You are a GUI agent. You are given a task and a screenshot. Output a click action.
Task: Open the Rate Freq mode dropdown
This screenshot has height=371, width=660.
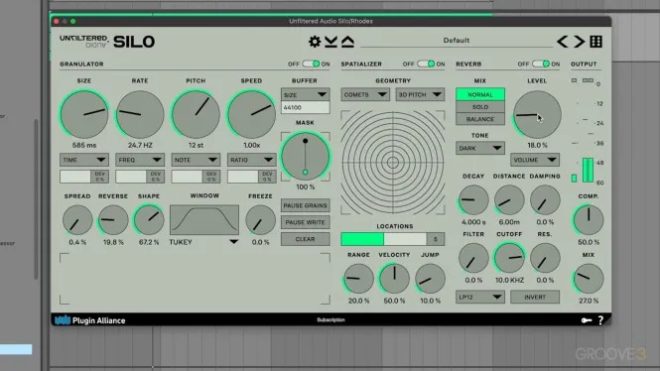[140, 160]
